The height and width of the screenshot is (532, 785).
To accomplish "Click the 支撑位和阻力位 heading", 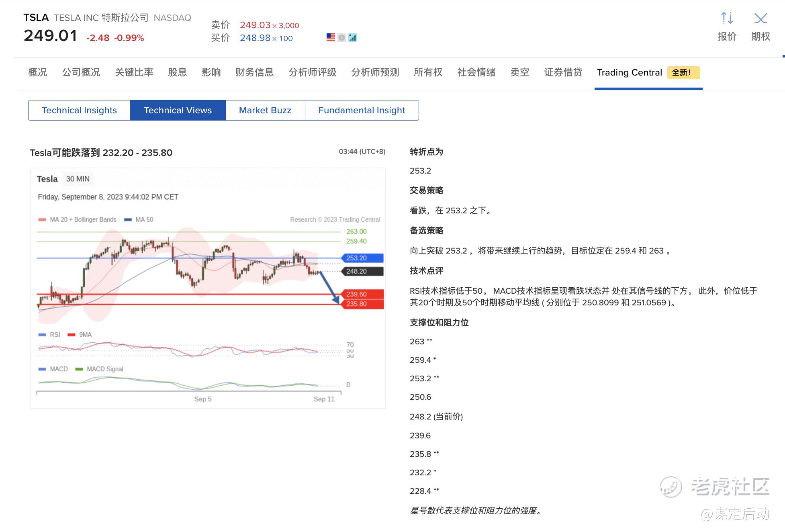I will (x=439, y=323).
